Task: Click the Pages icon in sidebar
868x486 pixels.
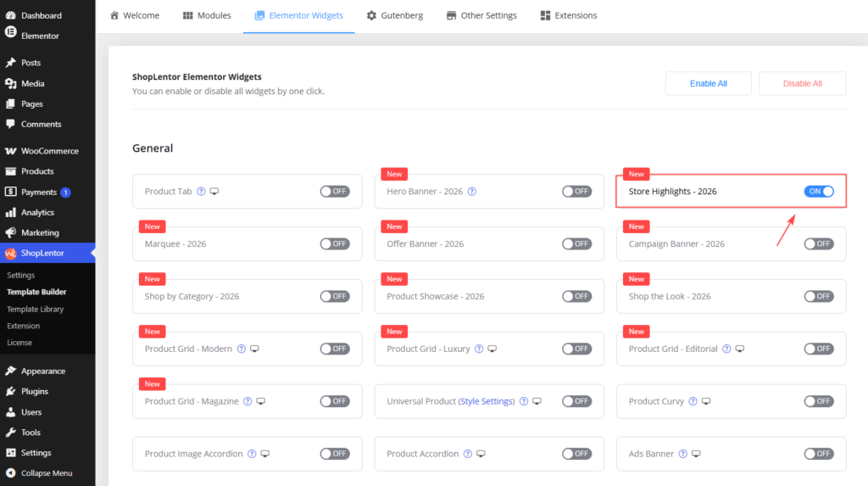Action: tap(10, 103)
